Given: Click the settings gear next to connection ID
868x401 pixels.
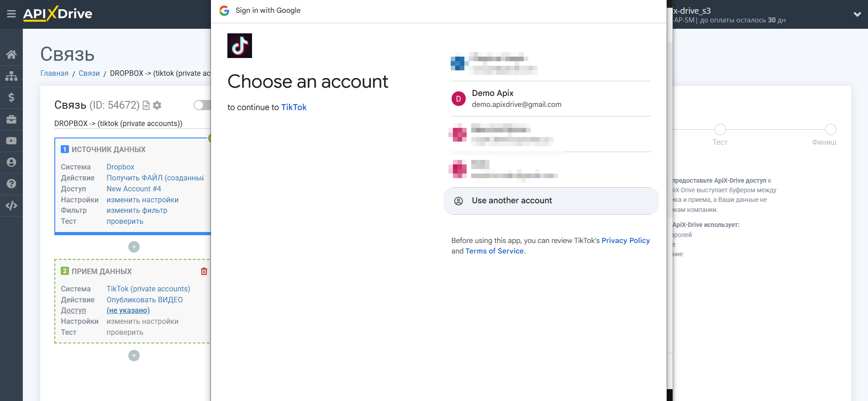Looking at the screenshot, I should point(157,105).
